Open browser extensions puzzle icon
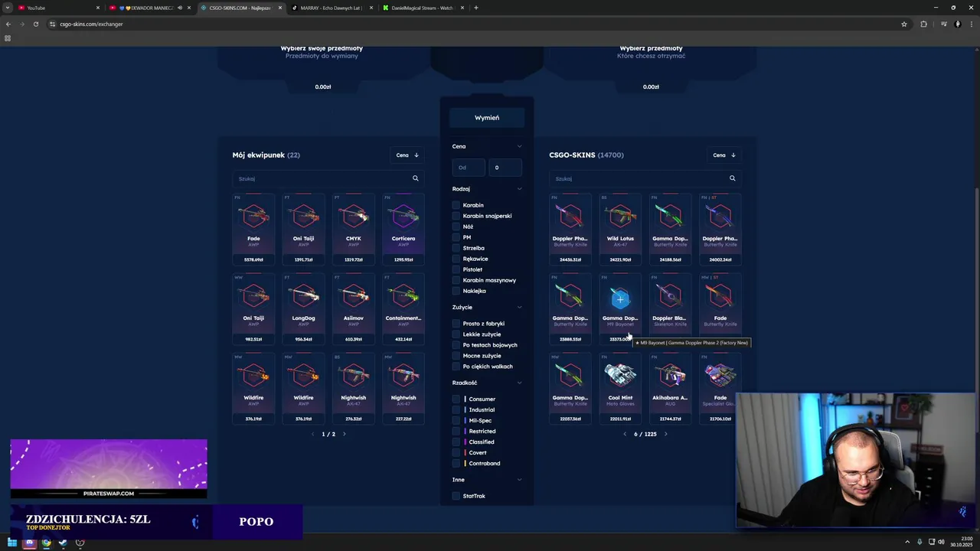Screen dimensions: 980x551 923,24
